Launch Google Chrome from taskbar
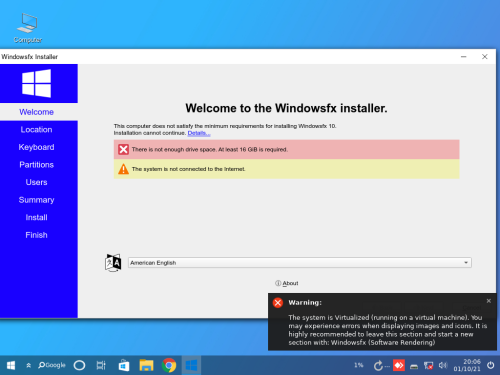 (x=169, y=365)
